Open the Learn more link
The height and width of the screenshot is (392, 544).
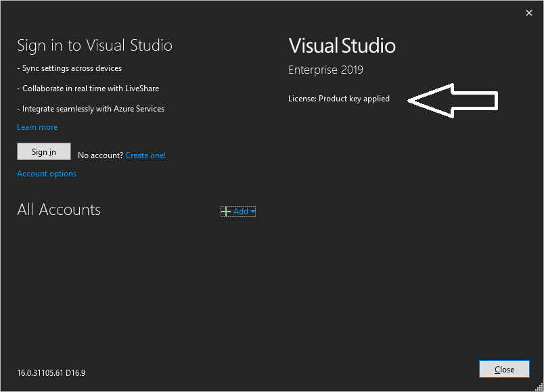[37, 127]
